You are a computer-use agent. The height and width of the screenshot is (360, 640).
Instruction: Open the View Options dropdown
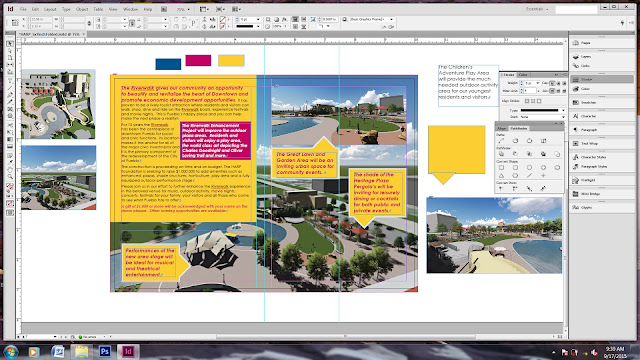204,9
